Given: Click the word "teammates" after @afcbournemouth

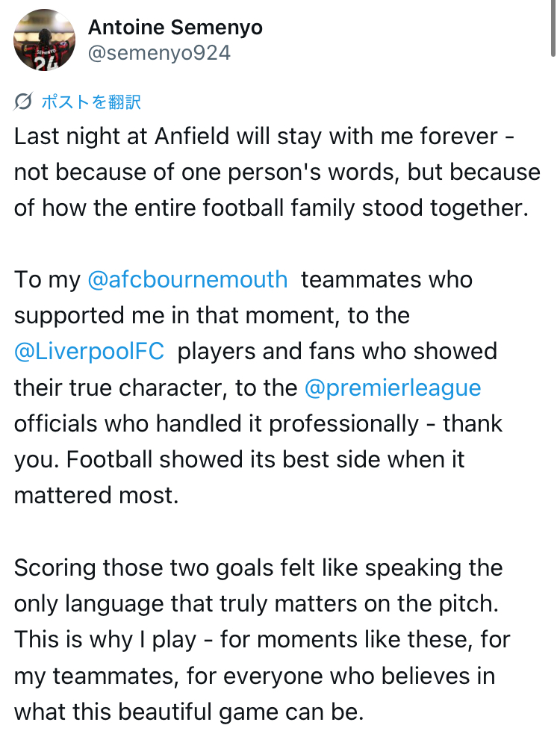Looking at the screenshot, I should pos(387,280).
